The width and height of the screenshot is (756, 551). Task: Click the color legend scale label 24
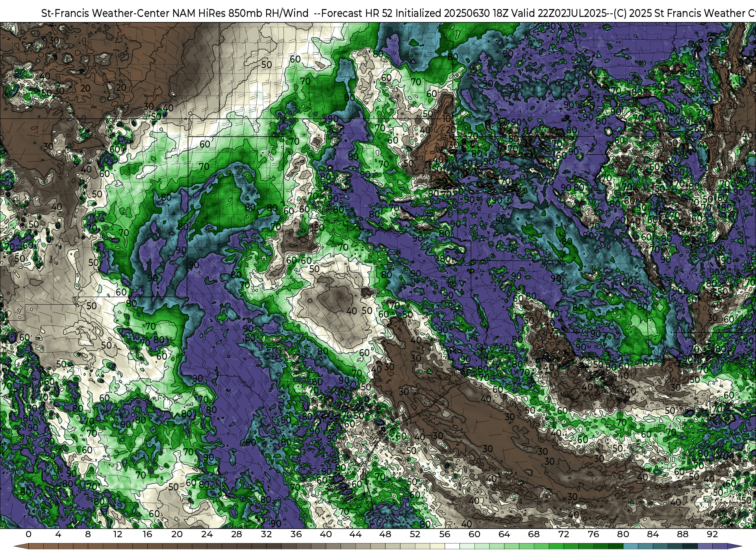207,534
